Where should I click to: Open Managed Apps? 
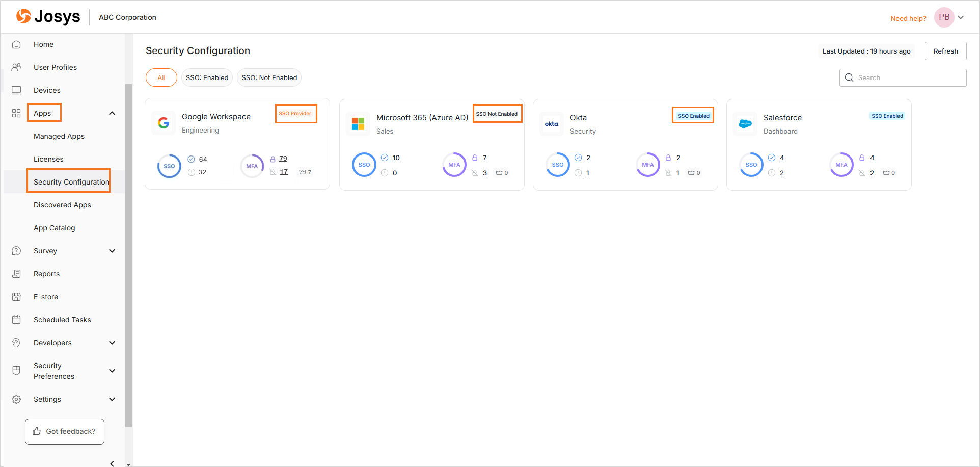click(59, 136)
